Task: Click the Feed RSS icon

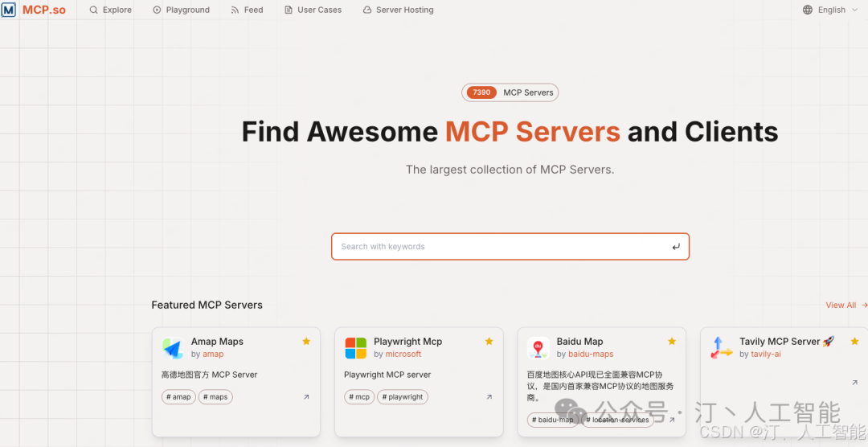Action: (x=235, y=10)
